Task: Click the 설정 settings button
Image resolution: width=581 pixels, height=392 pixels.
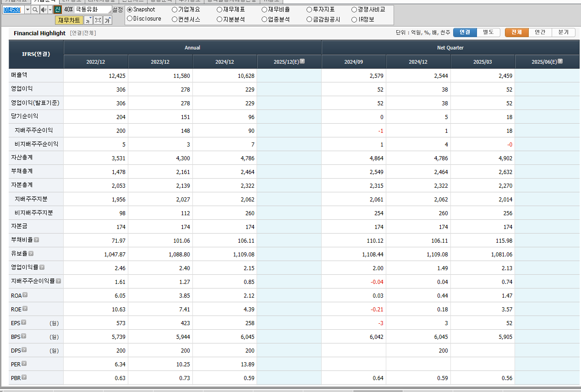Action: click(117, 10)
